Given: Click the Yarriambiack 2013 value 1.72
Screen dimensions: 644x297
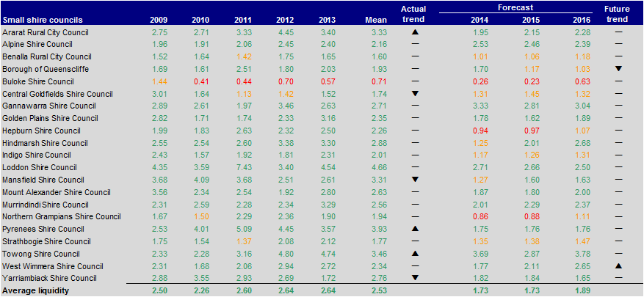Looking at the screenshot, I should (328, 278).
